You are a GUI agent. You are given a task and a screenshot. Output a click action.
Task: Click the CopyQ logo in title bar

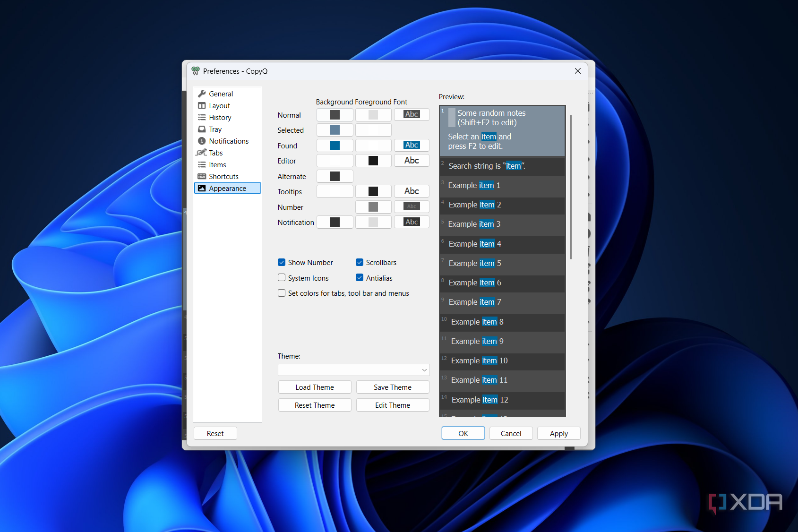coord(196,71)
